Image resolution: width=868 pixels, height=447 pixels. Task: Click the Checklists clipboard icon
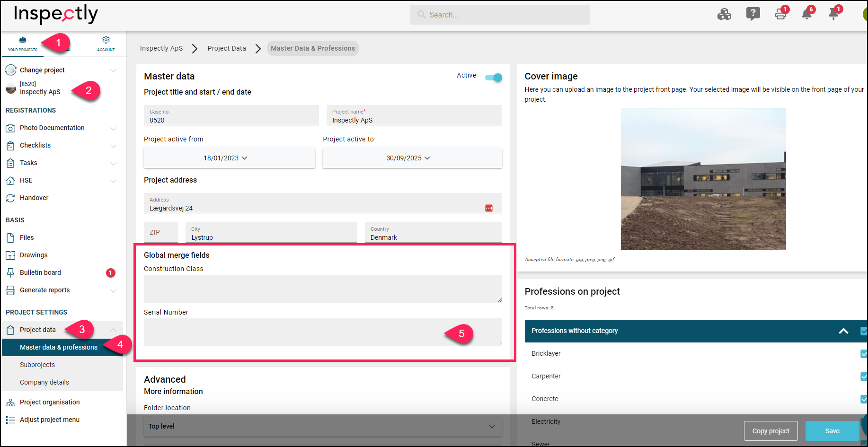pos(10,146)
